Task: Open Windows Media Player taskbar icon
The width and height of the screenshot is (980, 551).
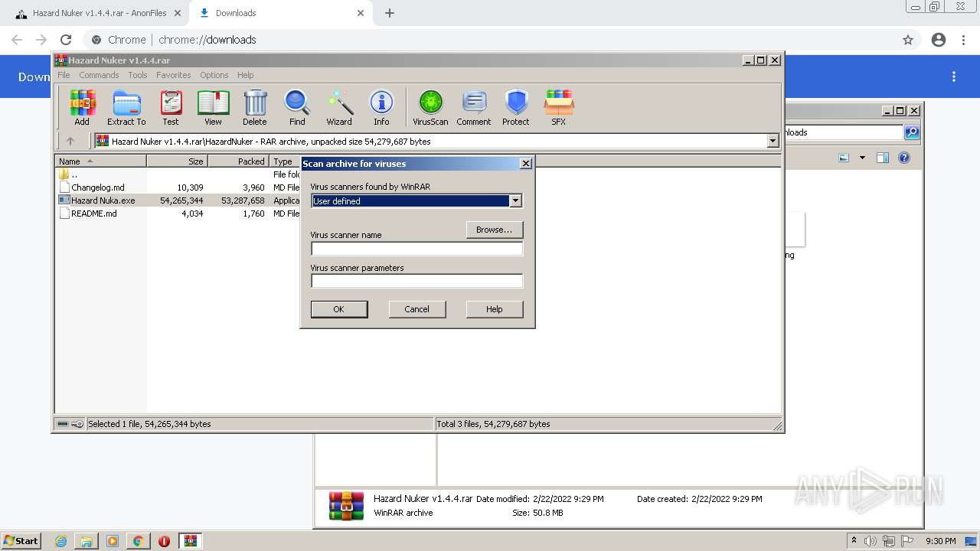Action: (113, 541)
